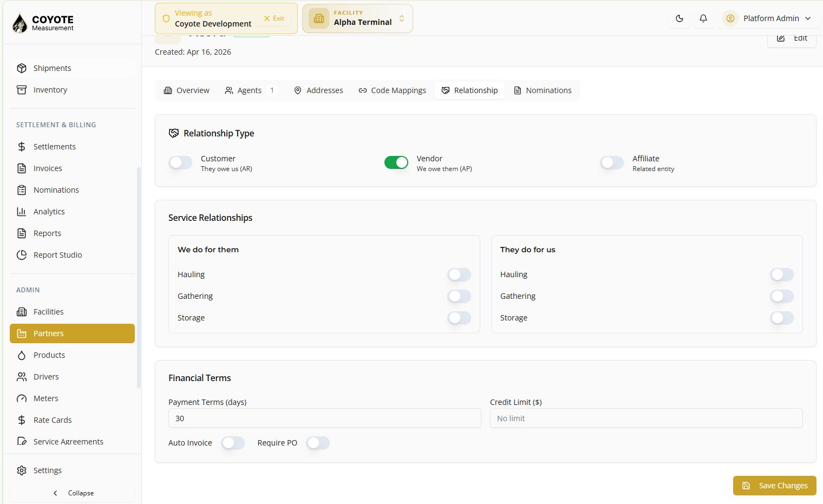Collapse the sidebar

pos(73,493)
